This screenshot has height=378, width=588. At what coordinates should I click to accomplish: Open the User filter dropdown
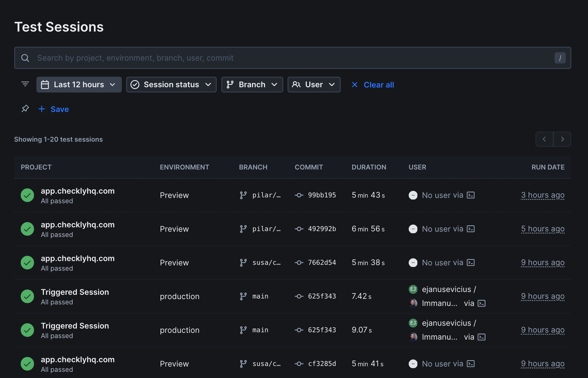pyautogui.click(x=314, y=84)
